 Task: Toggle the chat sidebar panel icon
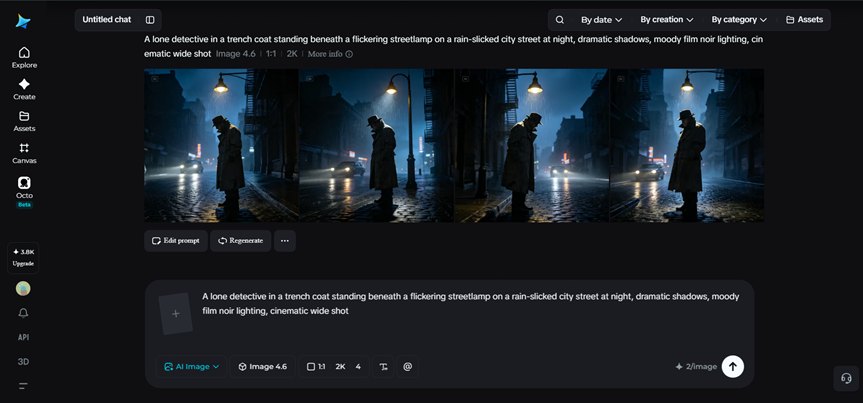point(150,20)
